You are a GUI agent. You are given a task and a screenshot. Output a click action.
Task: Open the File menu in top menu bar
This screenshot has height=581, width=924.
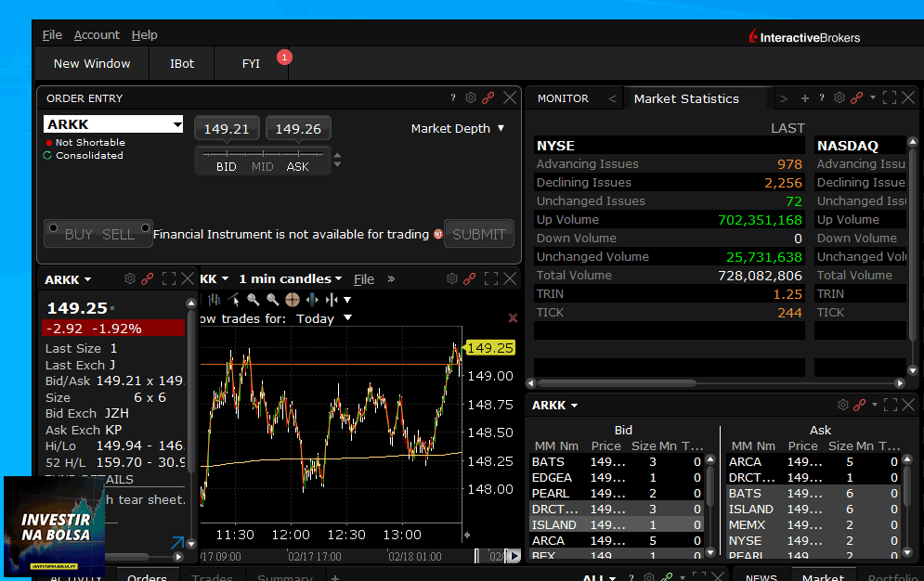pyautogui.click(x=52, y=35)
